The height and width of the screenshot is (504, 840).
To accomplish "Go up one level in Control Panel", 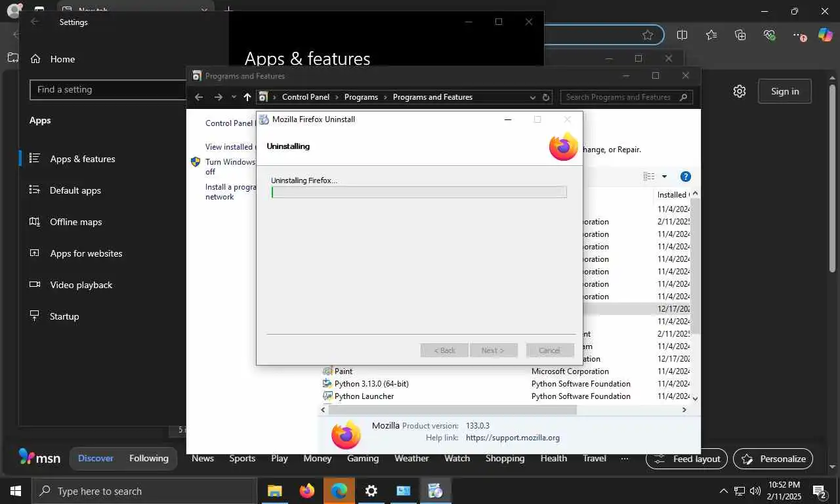I will 247,97.
